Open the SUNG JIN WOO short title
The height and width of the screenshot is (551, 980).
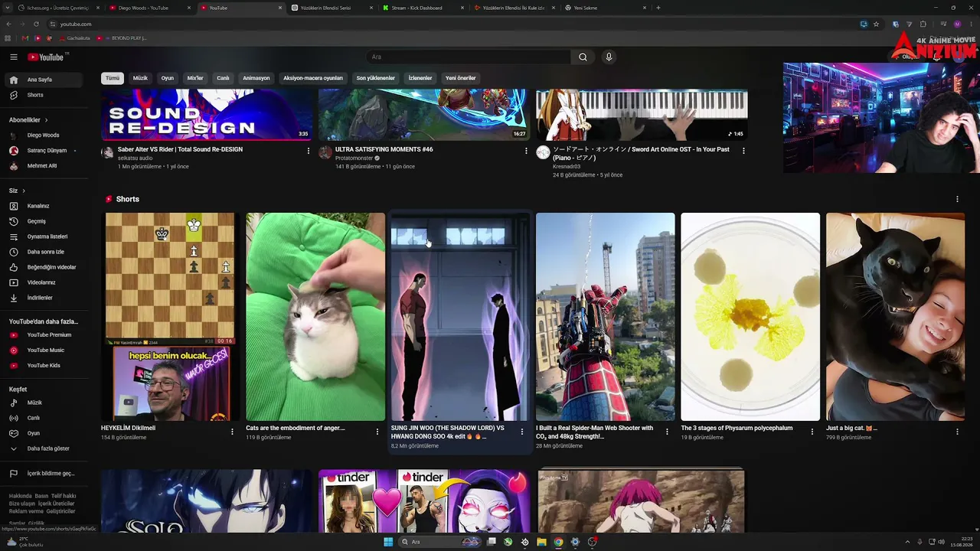(449, 432)
